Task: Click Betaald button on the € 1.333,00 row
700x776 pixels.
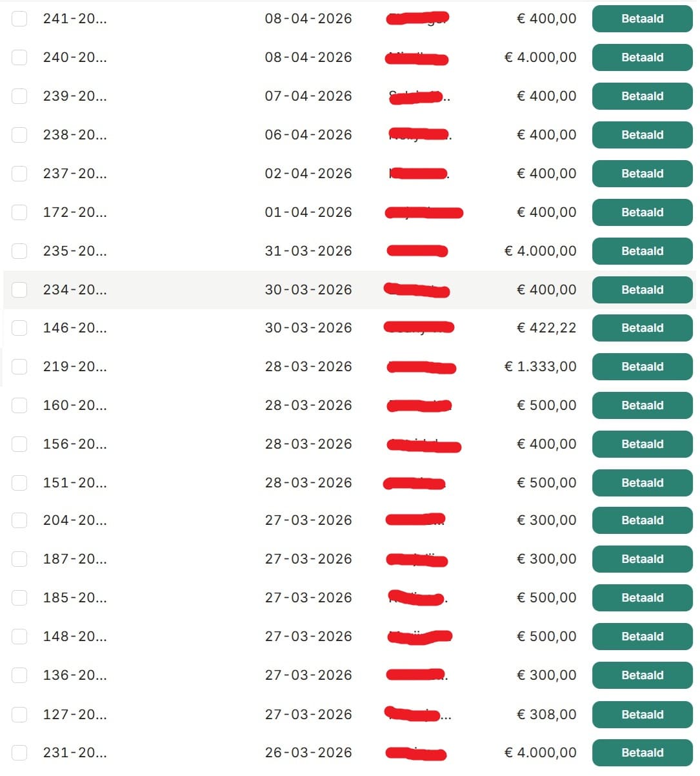Action: (x=643, y=367)
